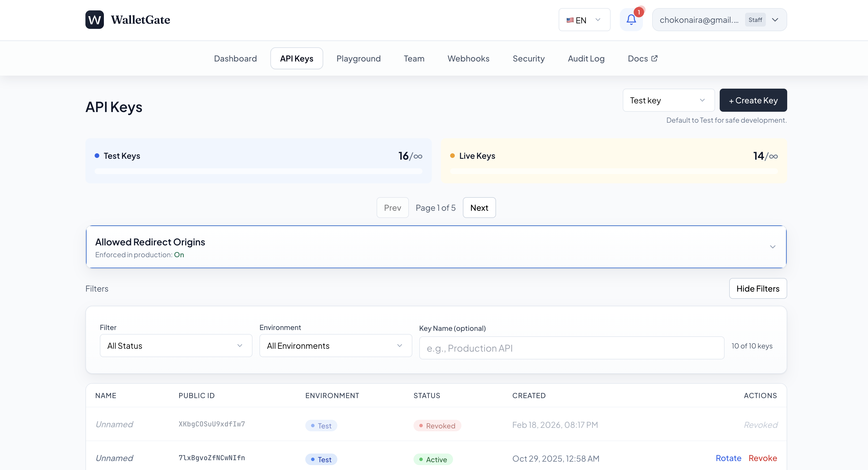Click the US flag language icon
Viewport: 868px width, 470px height.
coord(570,20)
